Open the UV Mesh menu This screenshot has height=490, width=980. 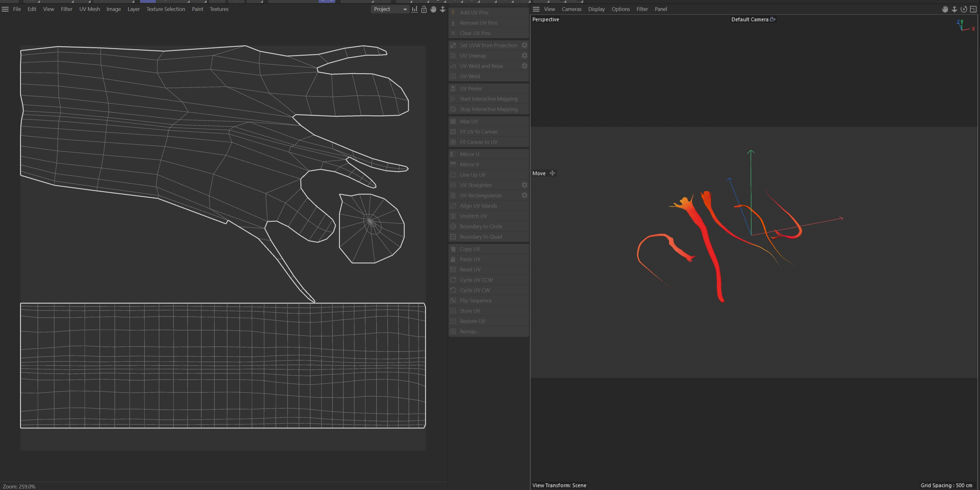point(90,9)
